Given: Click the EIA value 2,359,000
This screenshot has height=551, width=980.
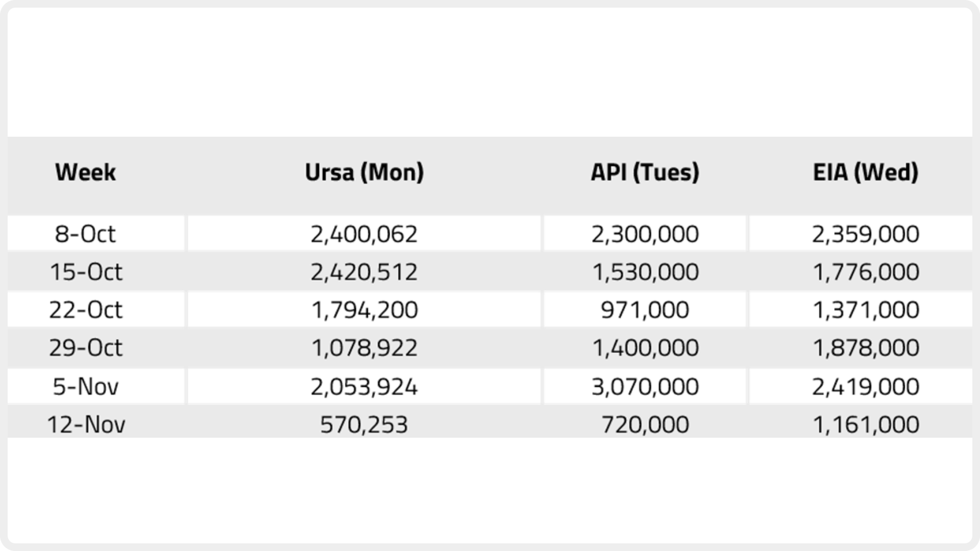Looking at the screenshot, I should point(866,234).
